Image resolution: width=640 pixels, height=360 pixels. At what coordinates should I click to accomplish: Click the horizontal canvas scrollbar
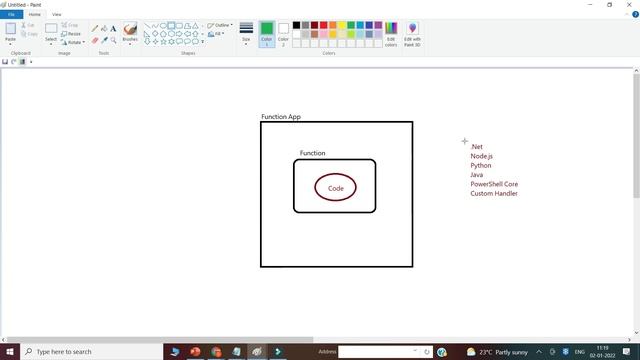pyautogui.click(x=160, y=340)
